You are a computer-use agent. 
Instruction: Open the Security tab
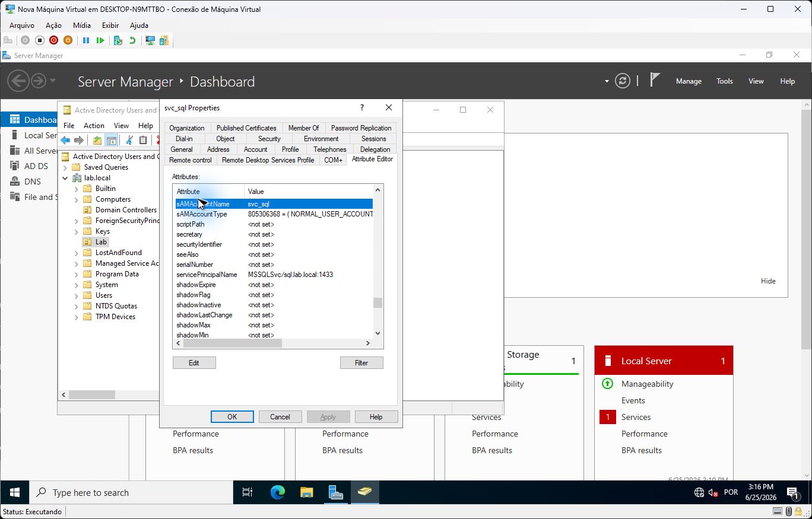269,139
